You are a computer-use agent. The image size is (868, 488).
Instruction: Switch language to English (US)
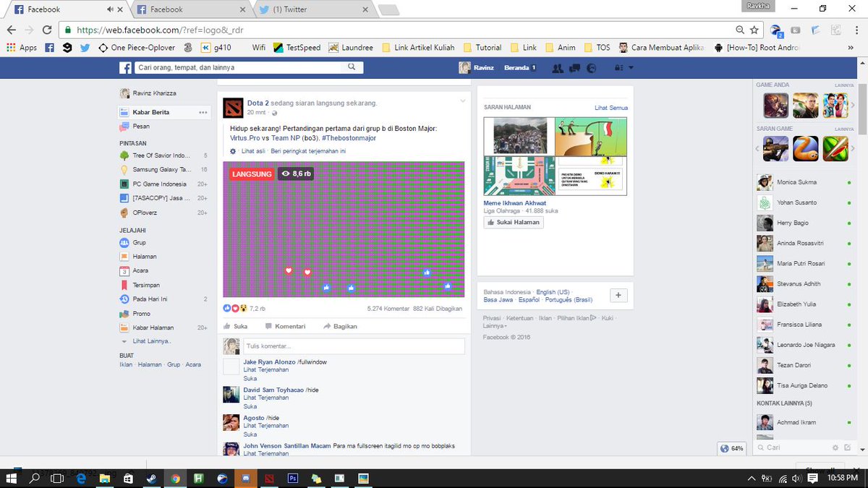(x=553, y=292)
